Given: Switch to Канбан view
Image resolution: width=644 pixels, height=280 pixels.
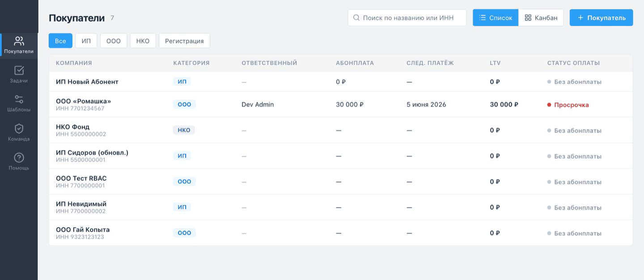Looking at the screenshot, I should pyautogui.click(x=541, y=18).
